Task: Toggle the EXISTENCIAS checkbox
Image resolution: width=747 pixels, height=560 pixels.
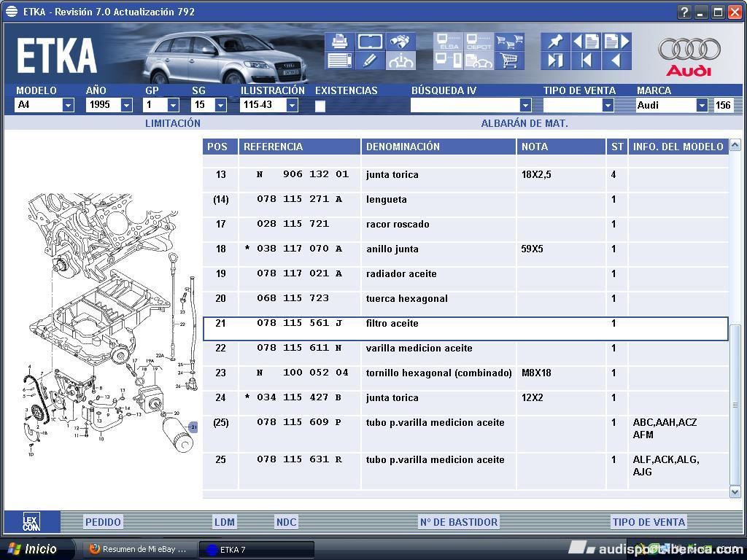Action: [320, 106]
